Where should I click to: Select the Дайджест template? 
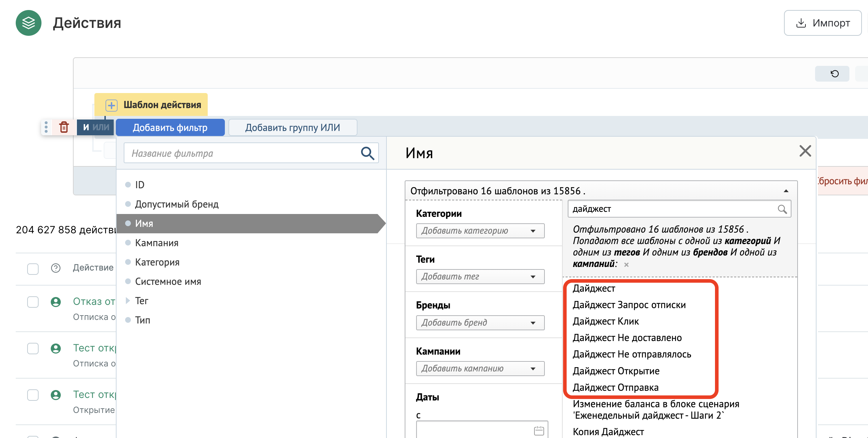click(x=594, y=288)
